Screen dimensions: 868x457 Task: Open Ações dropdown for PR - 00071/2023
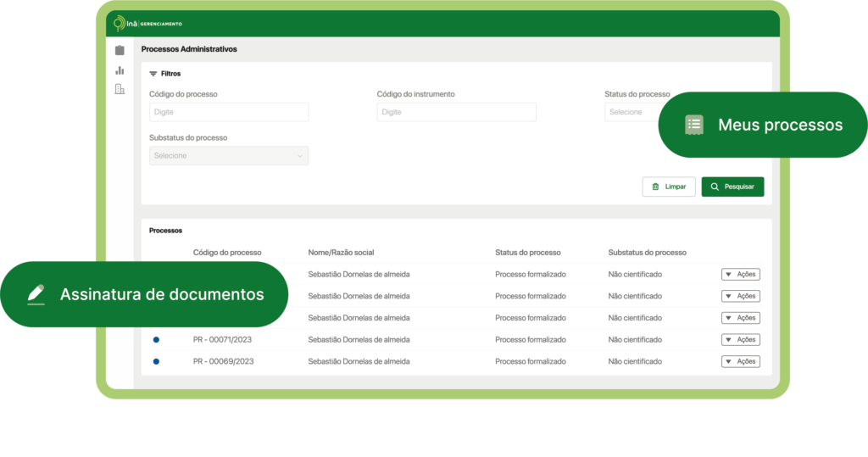pyautogui.click(x=740, y=340)
